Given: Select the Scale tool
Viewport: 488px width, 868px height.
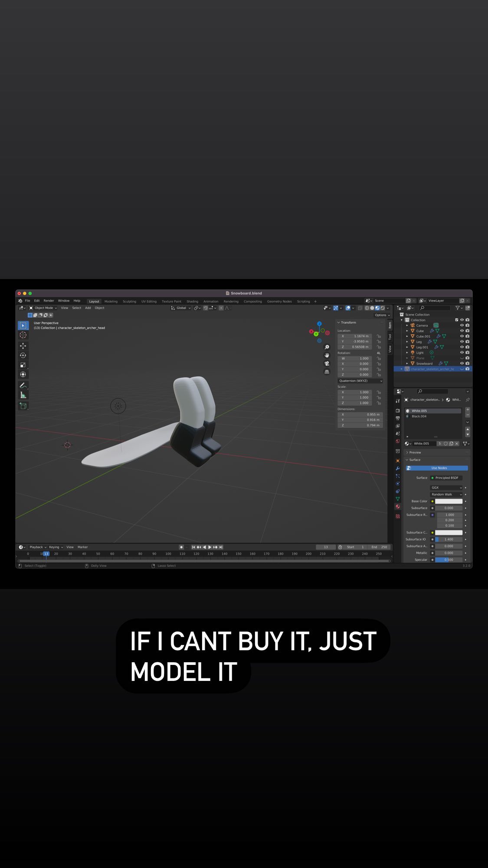Looking at the screenshot, I should 23,365.
